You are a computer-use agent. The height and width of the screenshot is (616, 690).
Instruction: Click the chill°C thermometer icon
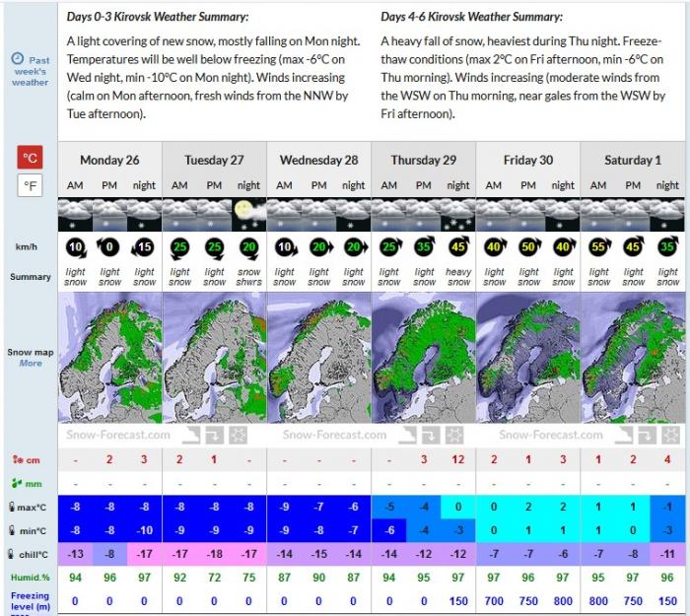coord(11,554)
